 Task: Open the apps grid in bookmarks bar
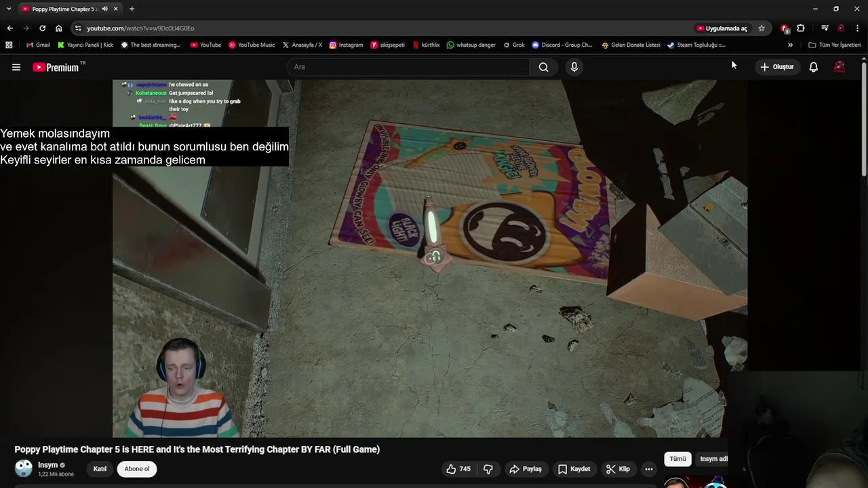9,45
